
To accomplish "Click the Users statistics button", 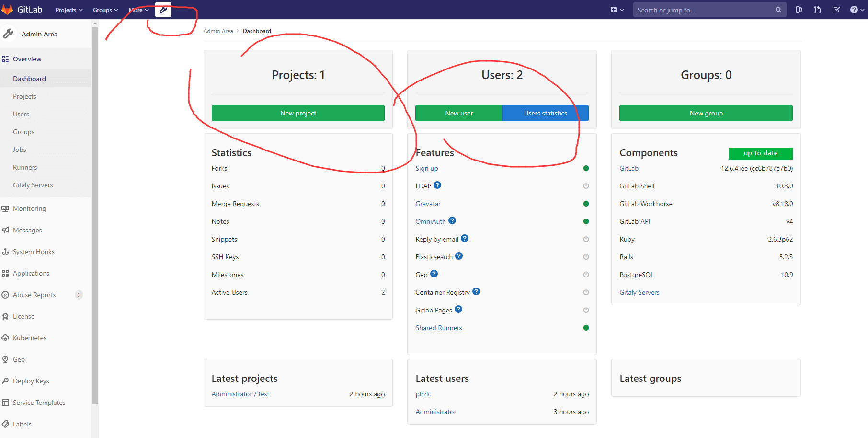I will click(545, 113).
